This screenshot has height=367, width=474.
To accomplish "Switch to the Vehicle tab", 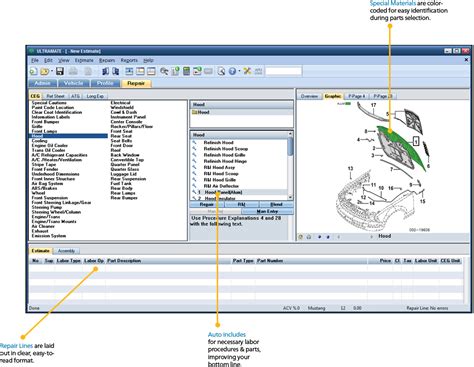I will (73, 83).
